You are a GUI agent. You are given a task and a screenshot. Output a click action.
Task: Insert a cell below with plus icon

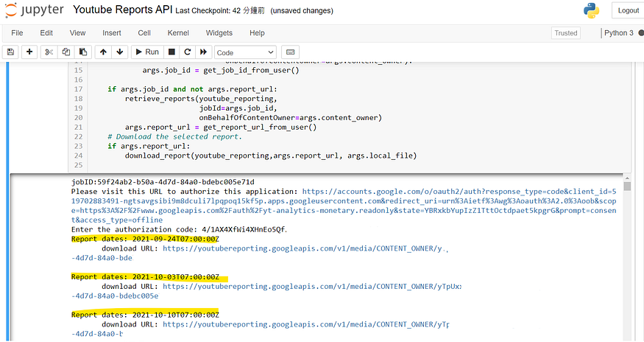[29, 52]
